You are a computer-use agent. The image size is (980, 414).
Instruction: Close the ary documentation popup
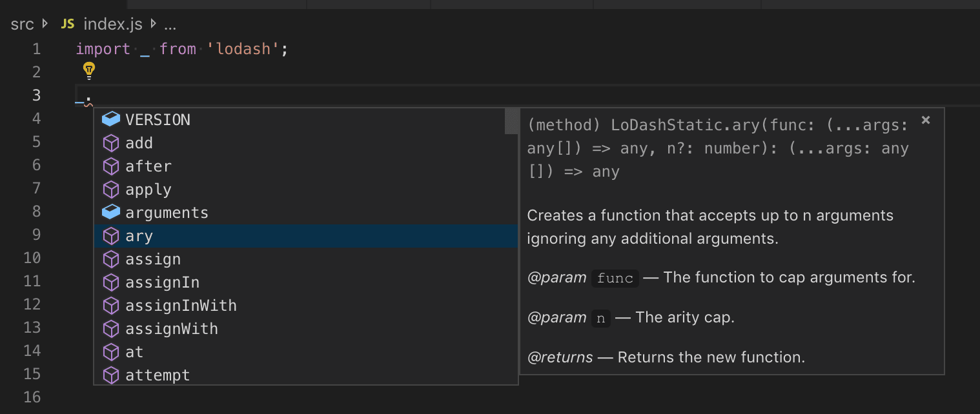(x=926, y=120)
